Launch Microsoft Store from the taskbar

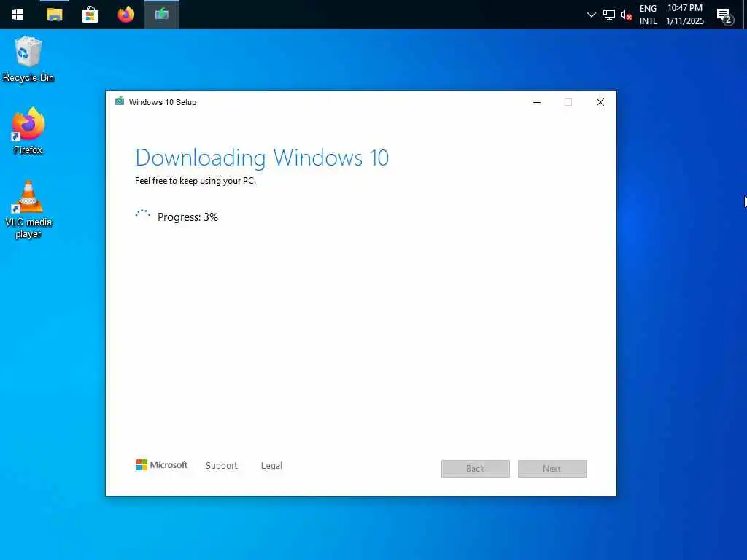click(x=90, y=15)
